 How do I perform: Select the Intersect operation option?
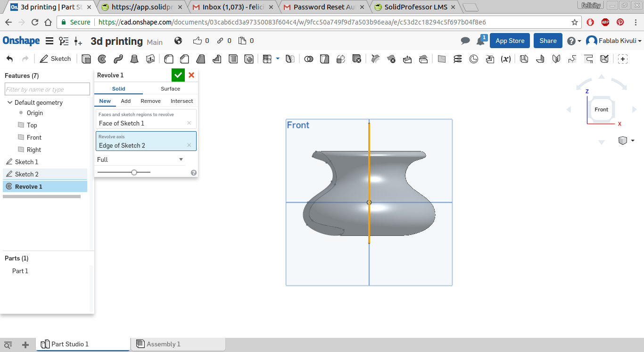pyautogui.click(x=182, y=101)
